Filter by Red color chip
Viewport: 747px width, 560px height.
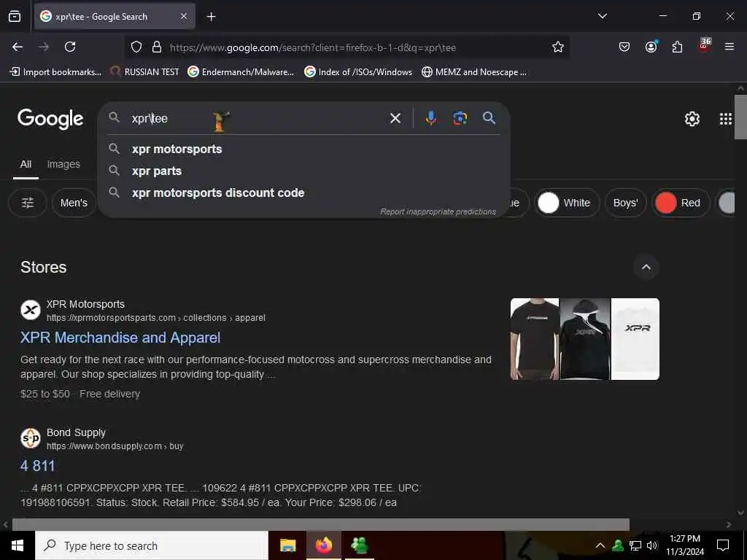click(681, 203)
